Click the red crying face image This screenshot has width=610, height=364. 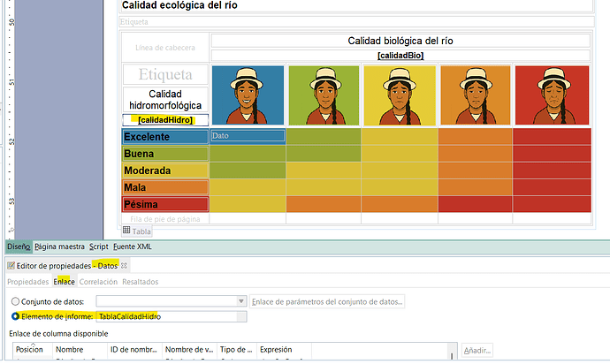coord(552,95)
